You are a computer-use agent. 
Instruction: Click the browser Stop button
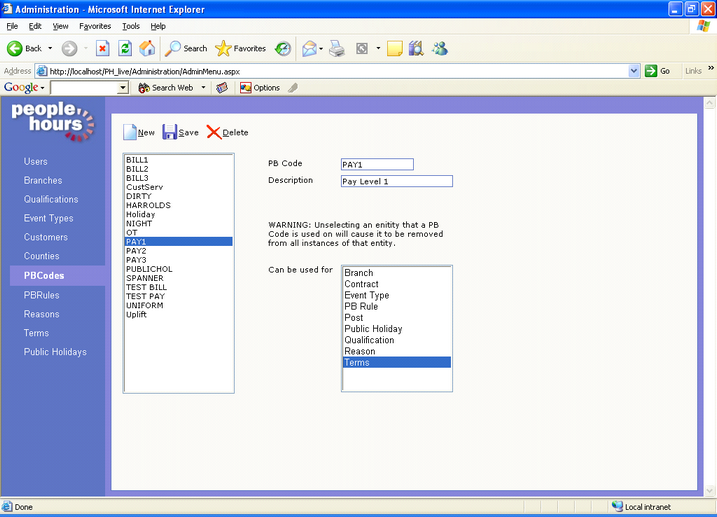tap(102, 48)
